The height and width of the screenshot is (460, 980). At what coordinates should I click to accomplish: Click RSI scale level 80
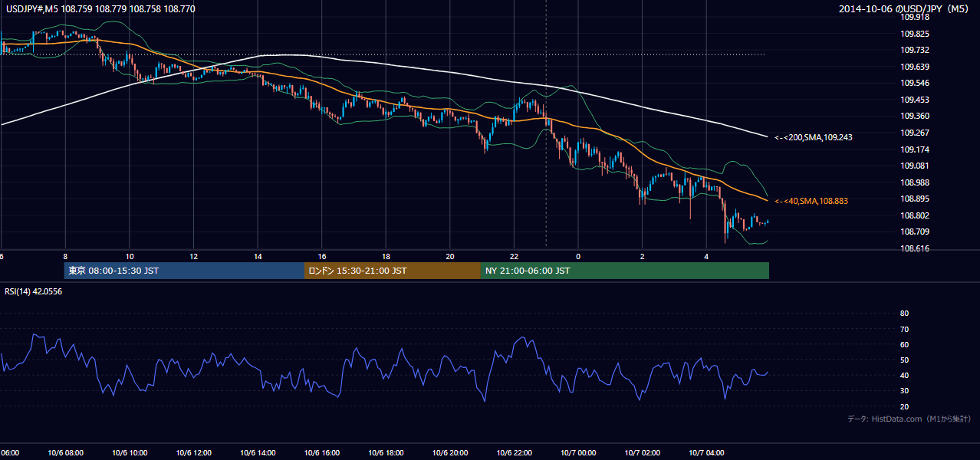pos(904,314)
